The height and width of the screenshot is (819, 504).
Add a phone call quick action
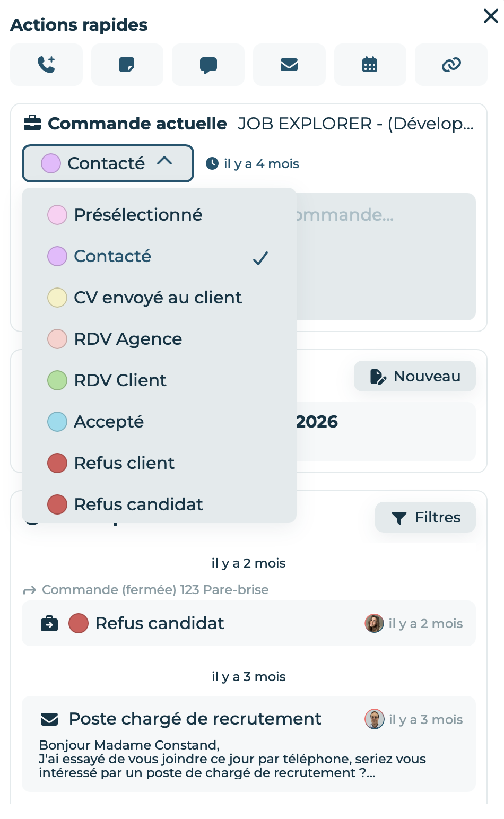pos(47,65)
